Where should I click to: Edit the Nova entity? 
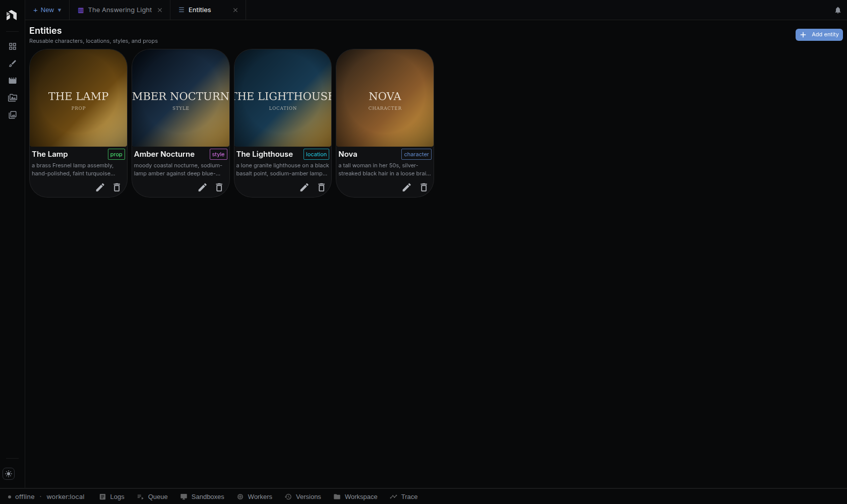407,187
